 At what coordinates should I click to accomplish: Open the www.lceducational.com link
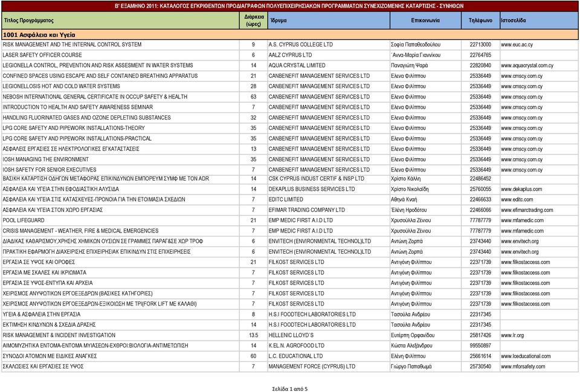(526, 356)
